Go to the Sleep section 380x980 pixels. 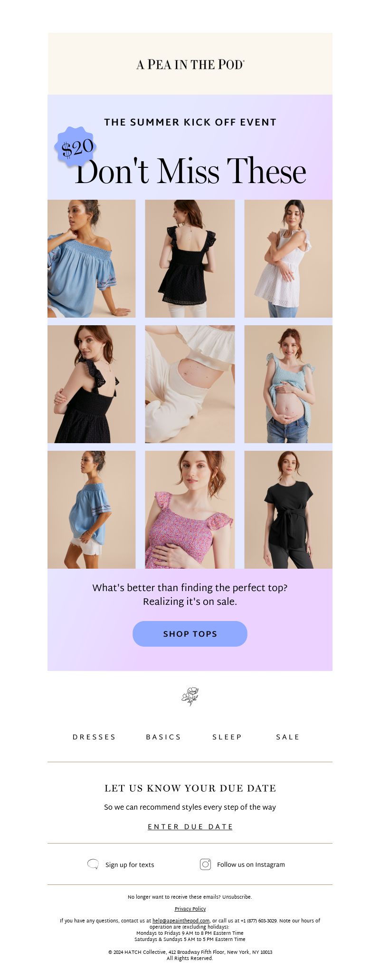(227, 737)
